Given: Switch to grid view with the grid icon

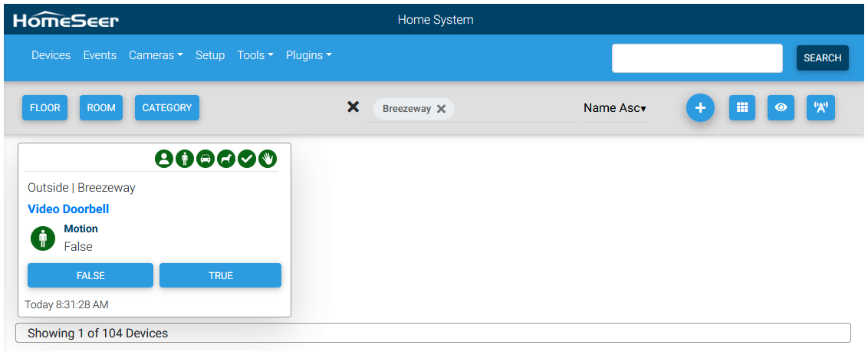Looking at the screenshot, I should [741, 108].
